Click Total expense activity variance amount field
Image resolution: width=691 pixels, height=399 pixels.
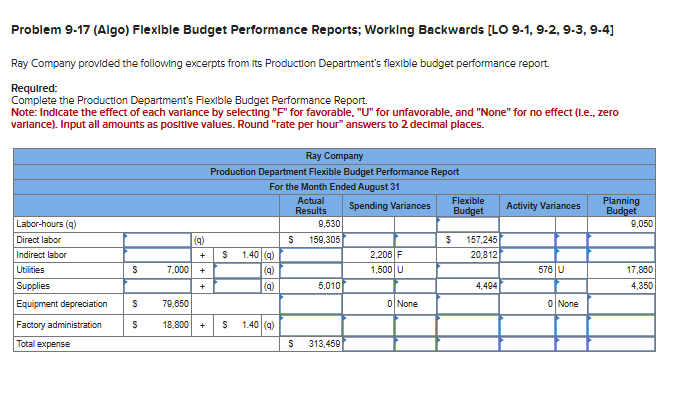tap(527, 344)
